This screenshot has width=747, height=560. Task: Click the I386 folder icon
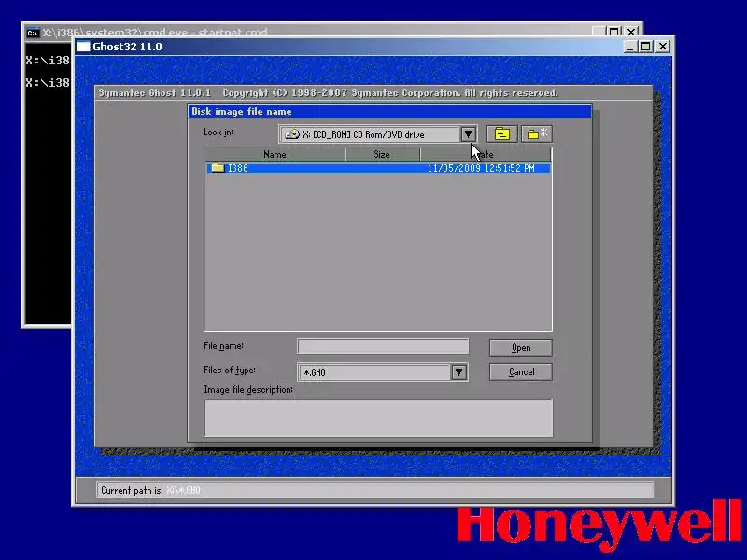point(218,168)
